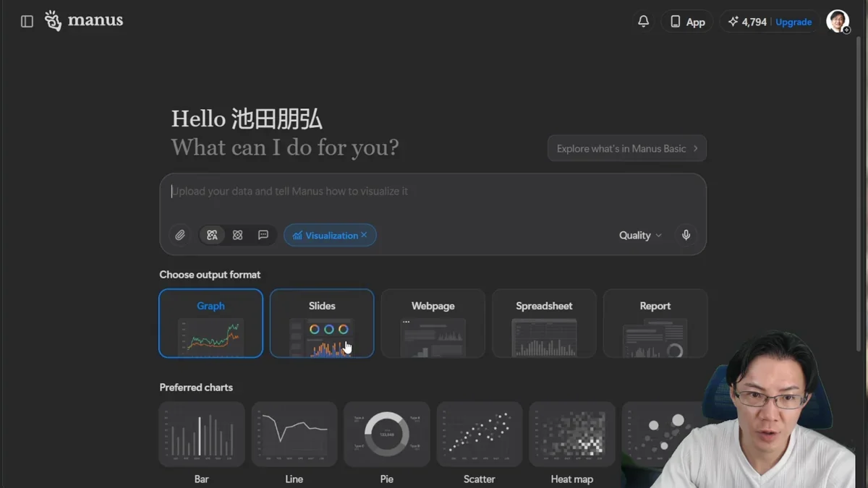
Task: Select the agent mode icon
Action: (212, 235)
